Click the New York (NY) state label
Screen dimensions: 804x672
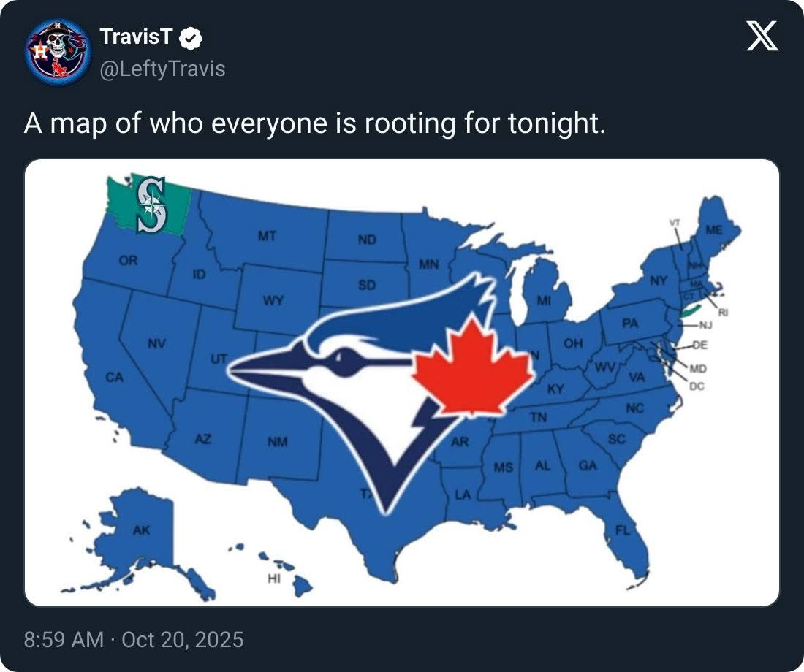click(x=659, y=280)
